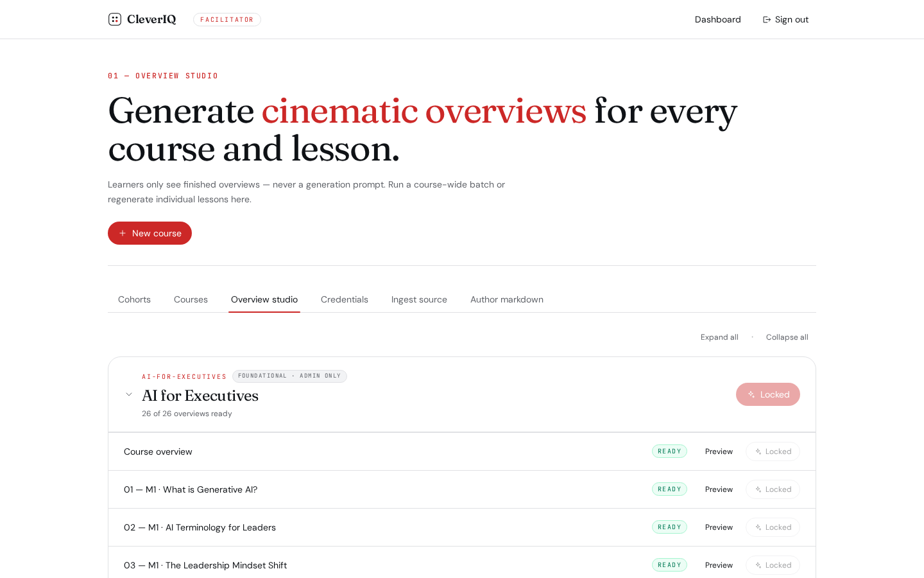Switch to the Courses tab
Image resolution: width=924 pixels, height=578 pixels.
pyautogui.click(x=191, y=299)
